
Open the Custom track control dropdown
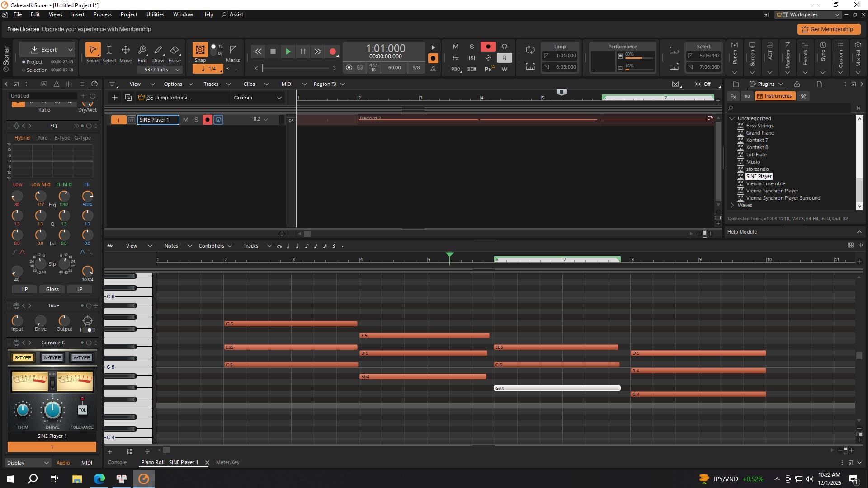pyautogui.click(x=258, y=98)
